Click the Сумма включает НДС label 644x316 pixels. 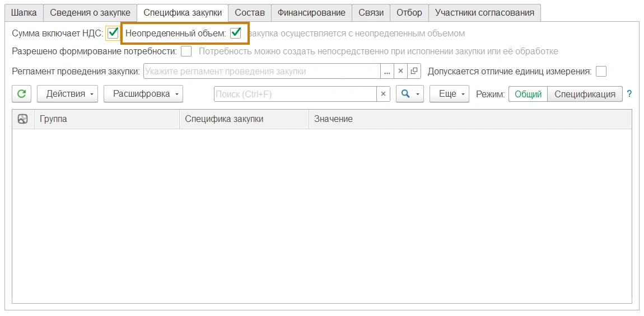pyautogui.click(x=58, y=34)
